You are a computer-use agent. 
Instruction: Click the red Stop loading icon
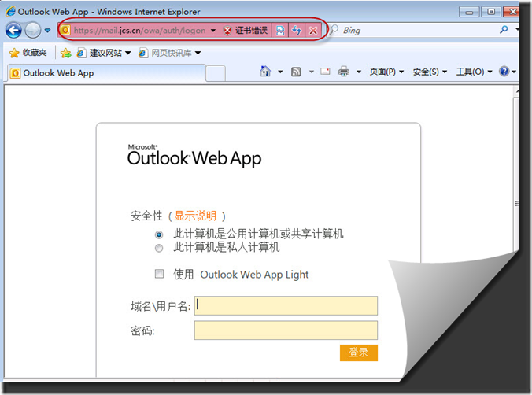pos(313,31)
